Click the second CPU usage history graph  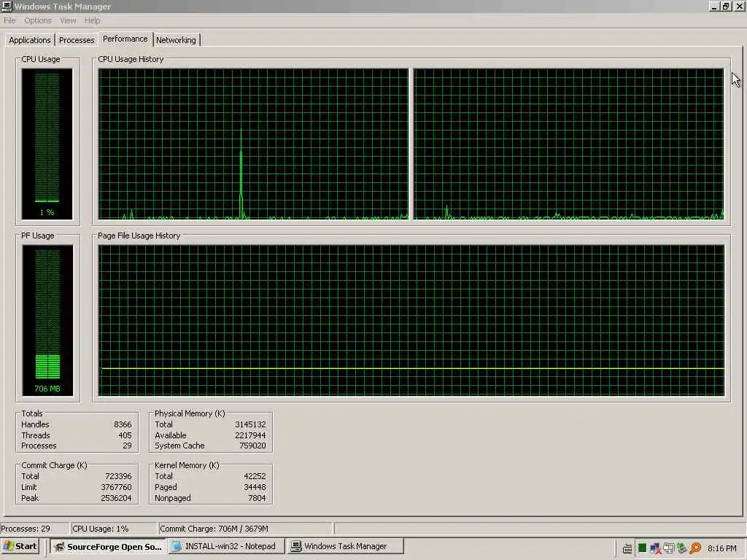568,144
